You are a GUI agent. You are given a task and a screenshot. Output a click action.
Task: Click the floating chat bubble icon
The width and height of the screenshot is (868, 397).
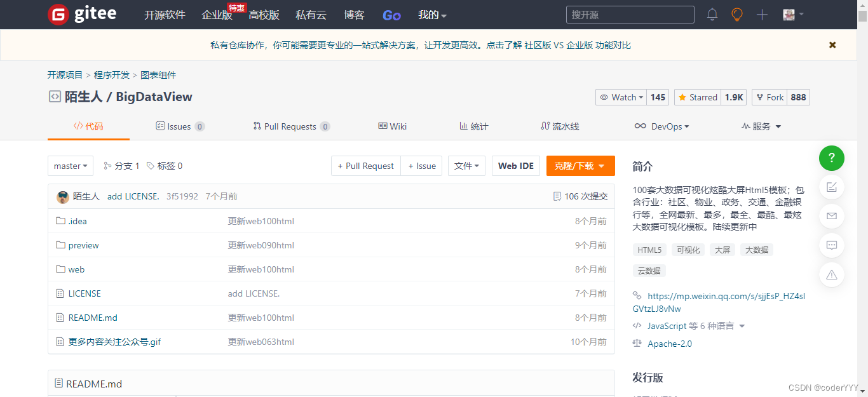point(832,245)
